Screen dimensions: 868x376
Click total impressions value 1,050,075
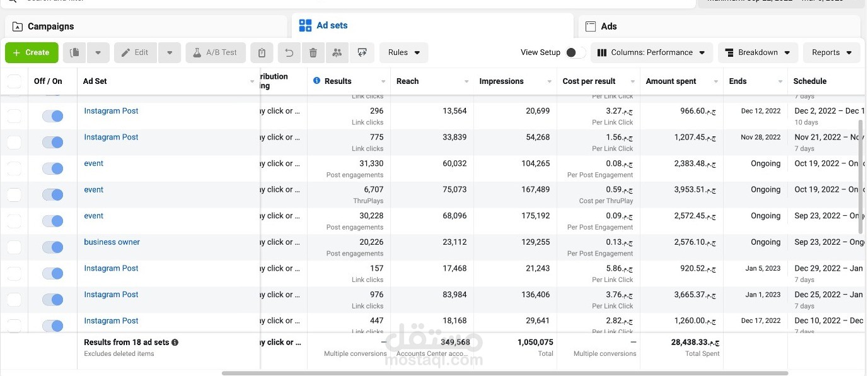(x=535, y=342)
